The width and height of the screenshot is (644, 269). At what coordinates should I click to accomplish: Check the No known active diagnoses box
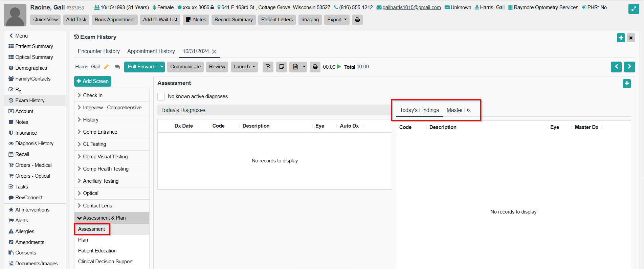point(161,96)
